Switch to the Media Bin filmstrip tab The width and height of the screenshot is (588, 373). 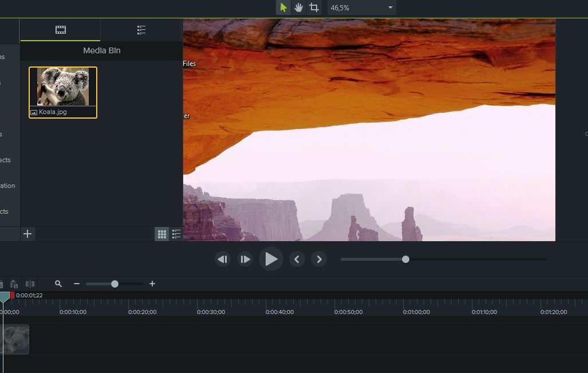point(60,29)
